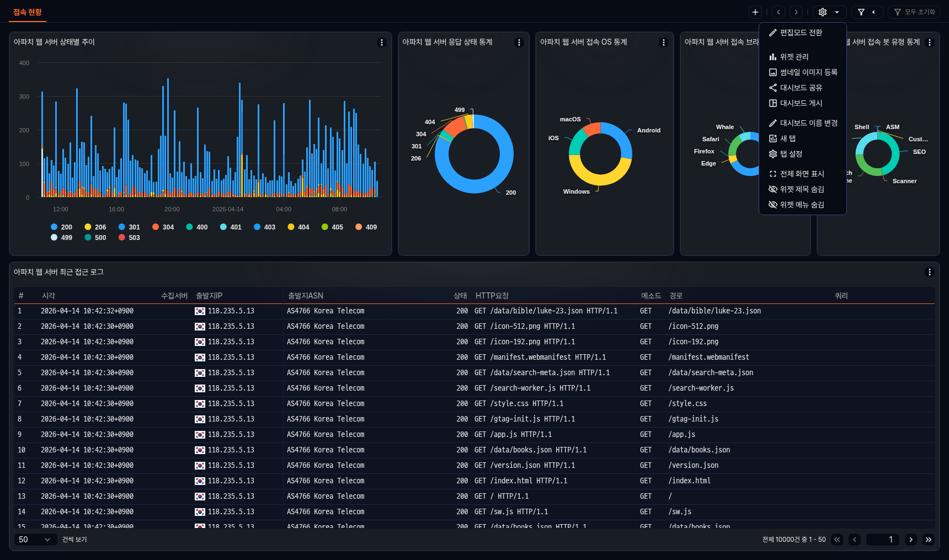949x560 pixels.
Task: Click the 503 red legend color dot
Action: [122, 238]
